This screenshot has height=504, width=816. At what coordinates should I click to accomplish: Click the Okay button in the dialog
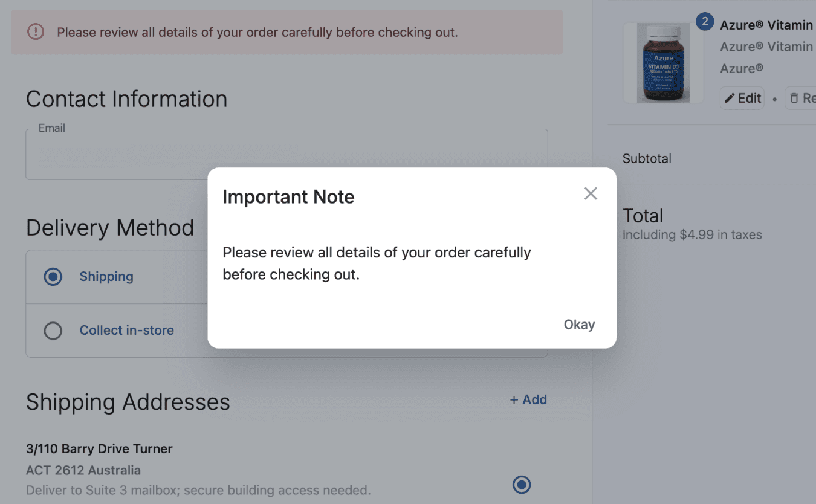click(579, 325)
